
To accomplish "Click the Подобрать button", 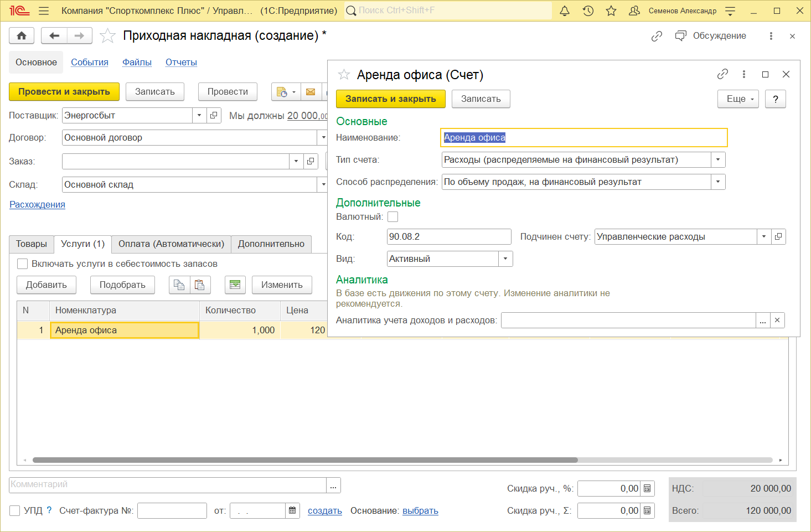I will tap(122, 285).
